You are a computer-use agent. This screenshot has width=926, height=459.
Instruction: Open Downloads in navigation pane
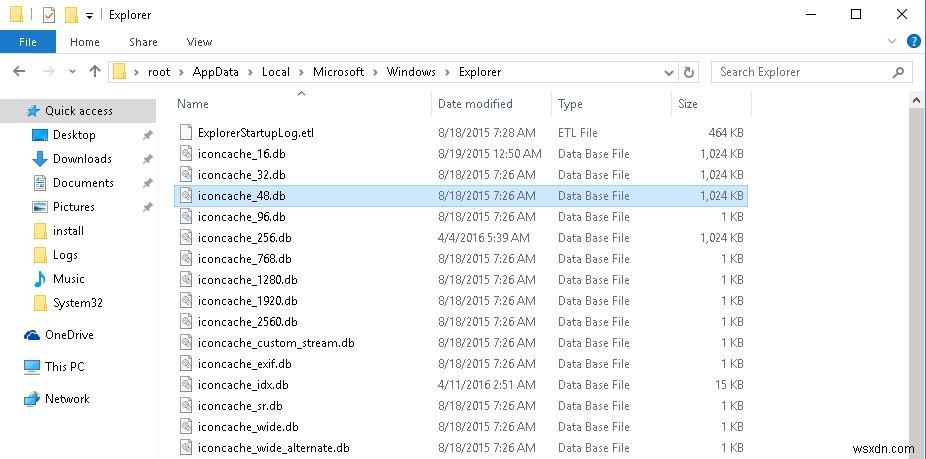click(82, 159)
